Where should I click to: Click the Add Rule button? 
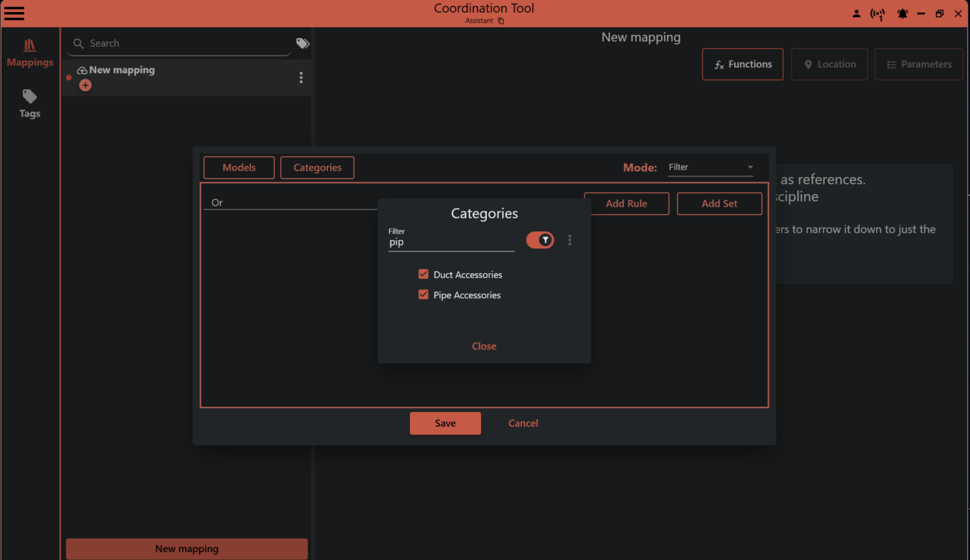626,204
